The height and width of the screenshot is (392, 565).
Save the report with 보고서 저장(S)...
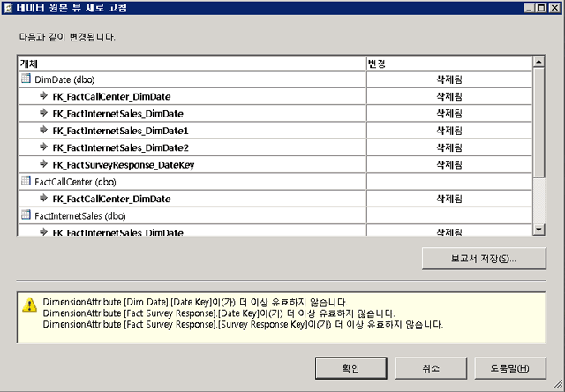(484, 259)
